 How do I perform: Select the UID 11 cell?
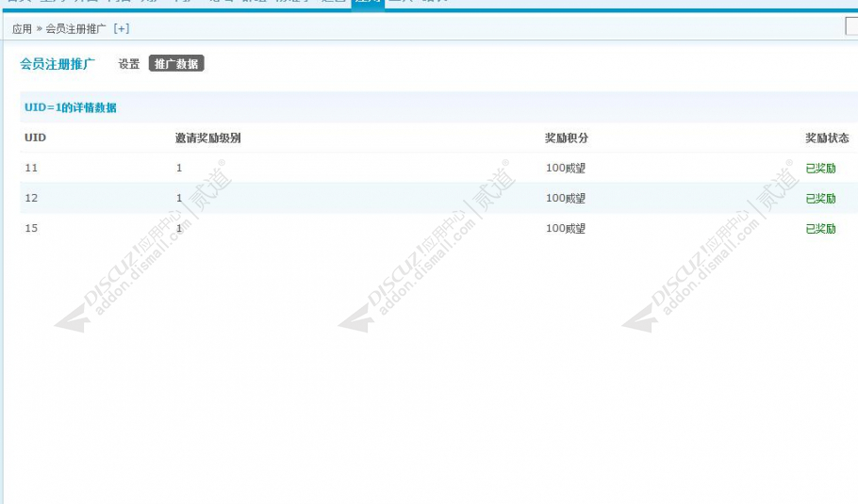coord(31,168)
